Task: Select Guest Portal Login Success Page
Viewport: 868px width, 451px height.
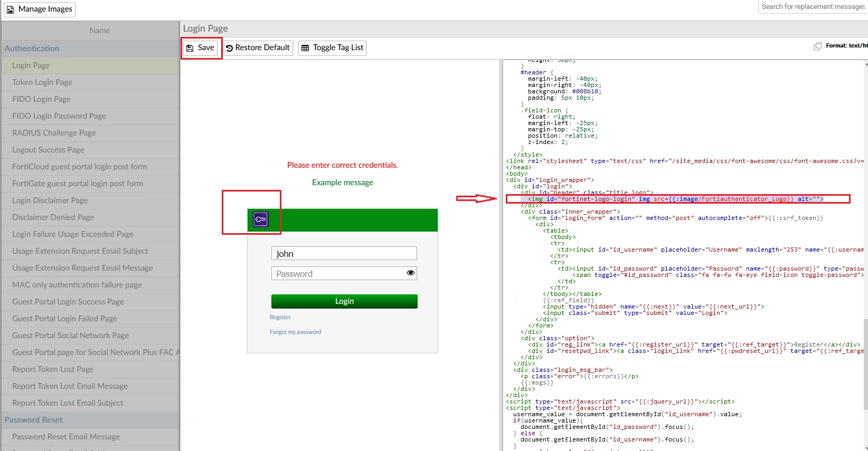Action: tap(90, 302)
